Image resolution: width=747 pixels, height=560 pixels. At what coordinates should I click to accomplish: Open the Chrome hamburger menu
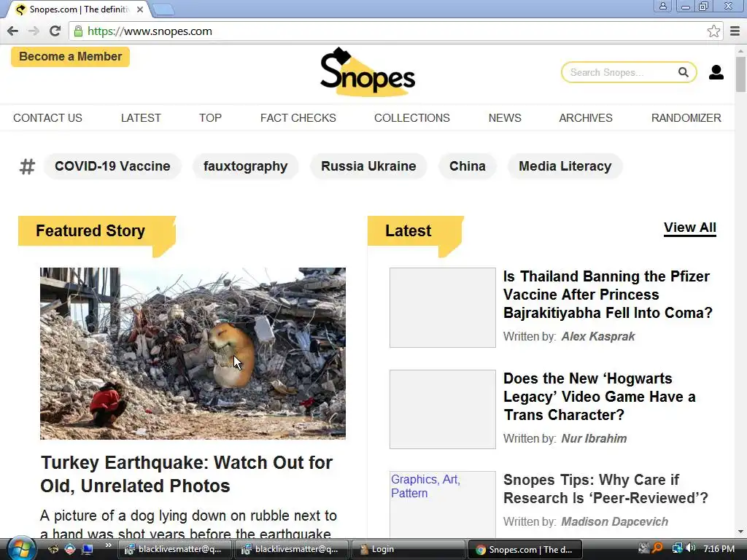(735, 31)
